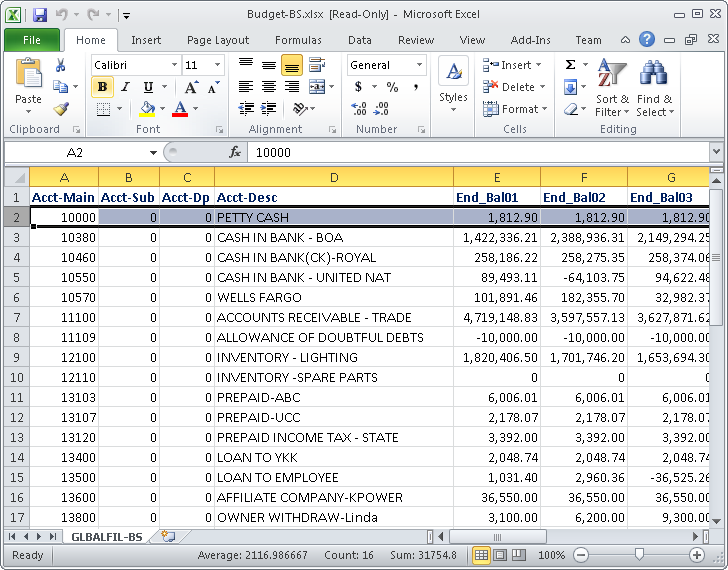
Task: Click the Paste clipboard icon
Action: pos(29,73)
